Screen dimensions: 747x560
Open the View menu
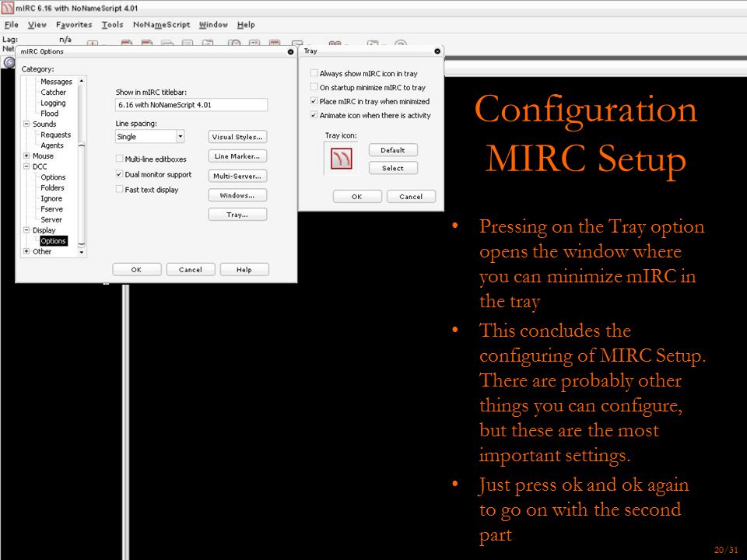37,25
